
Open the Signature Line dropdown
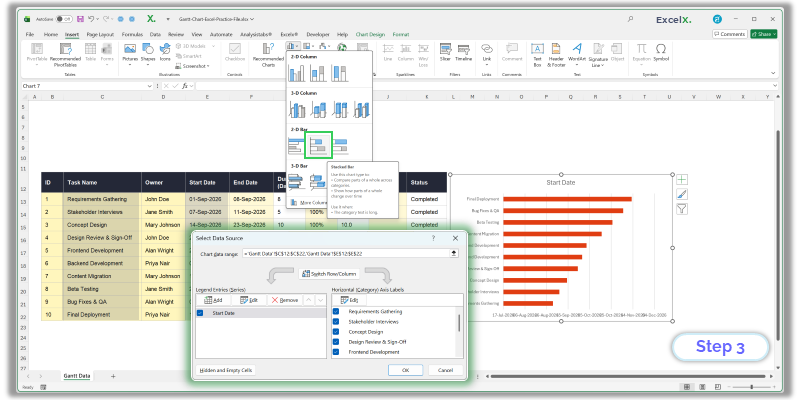pyautogui.click(x=603, y=65)
